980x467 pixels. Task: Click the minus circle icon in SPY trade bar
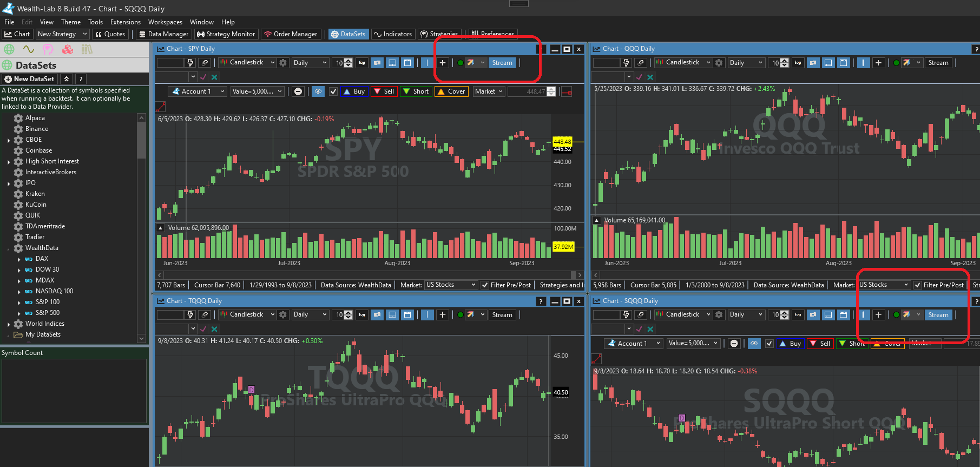click(298, 91)
